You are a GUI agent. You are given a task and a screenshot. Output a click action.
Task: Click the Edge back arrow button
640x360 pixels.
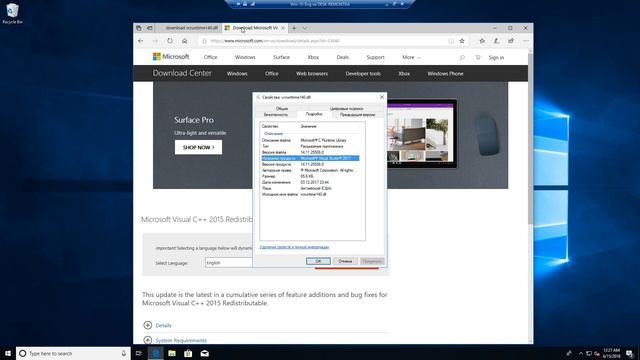tap(140, 41)
